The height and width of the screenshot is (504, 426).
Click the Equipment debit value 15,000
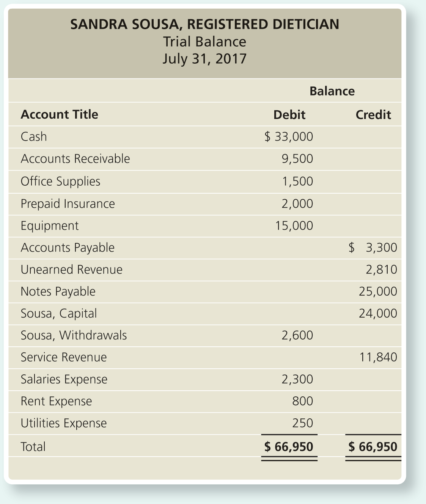tap(294, 225)
